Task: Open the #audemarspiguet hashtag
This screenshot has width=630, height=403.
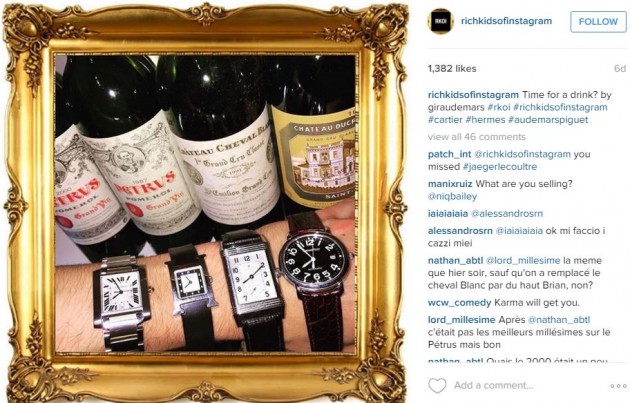Action: (x=548, y=120)
